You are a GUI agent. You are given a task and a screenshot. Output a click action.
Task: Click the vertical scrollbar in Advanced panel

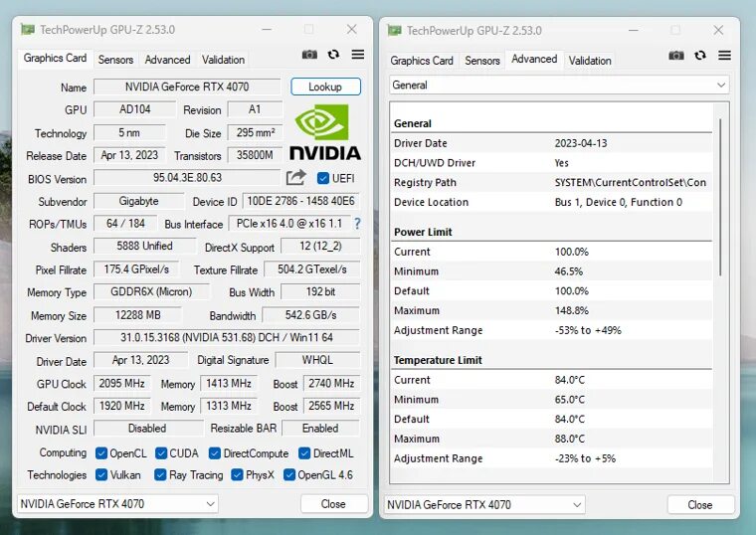click(x=721, y=198)
